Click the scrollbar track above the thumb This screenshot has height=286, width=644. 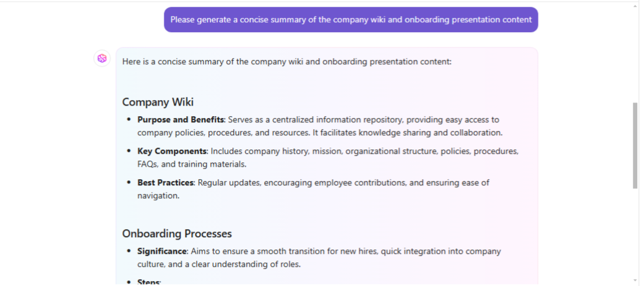tap(635, 56)
